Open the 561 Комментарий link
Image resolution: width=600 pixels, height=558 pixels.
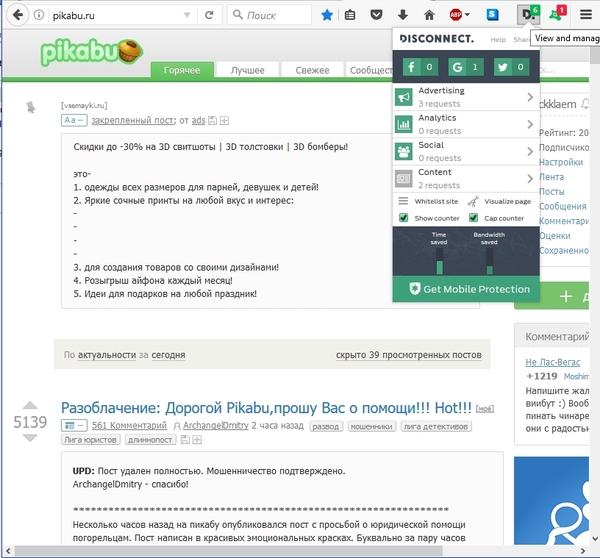pyautogui.click(x=129, y=427)
